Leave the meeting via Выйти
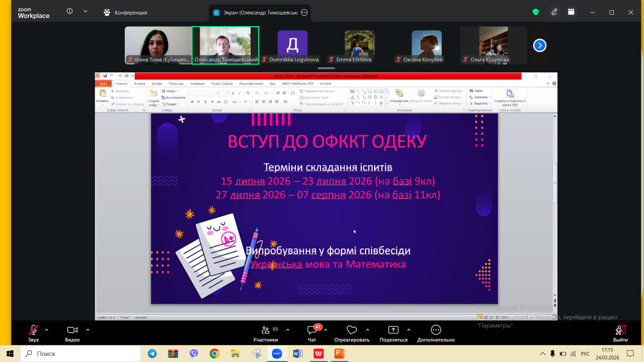The image size is (644, 362). coord(620,330)
